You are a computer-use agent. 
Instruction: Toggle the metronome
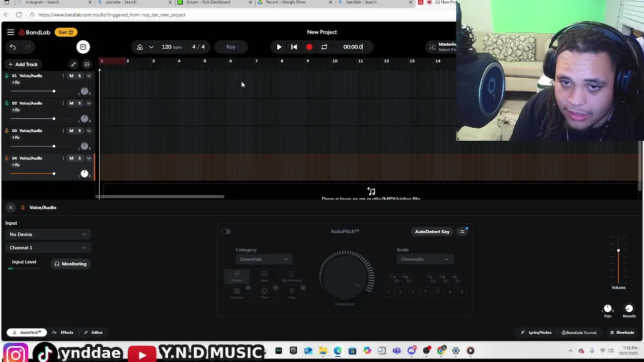(x=140, y=47)
